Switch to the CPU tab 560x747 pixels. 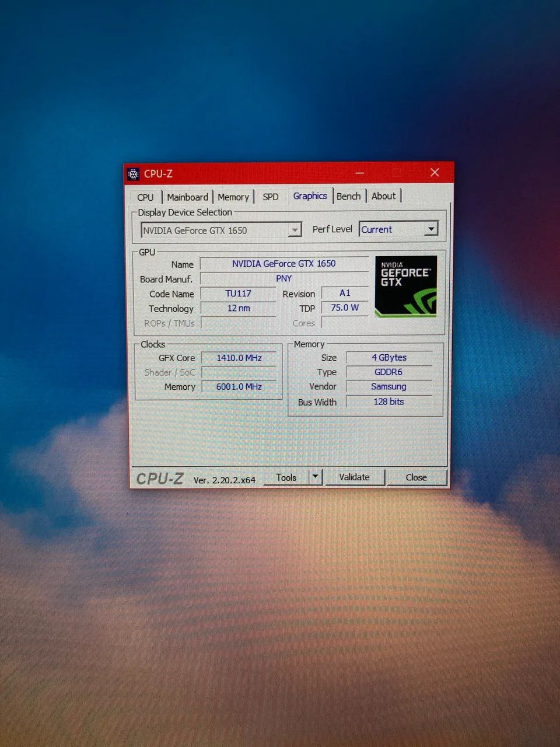pos(145,197)
